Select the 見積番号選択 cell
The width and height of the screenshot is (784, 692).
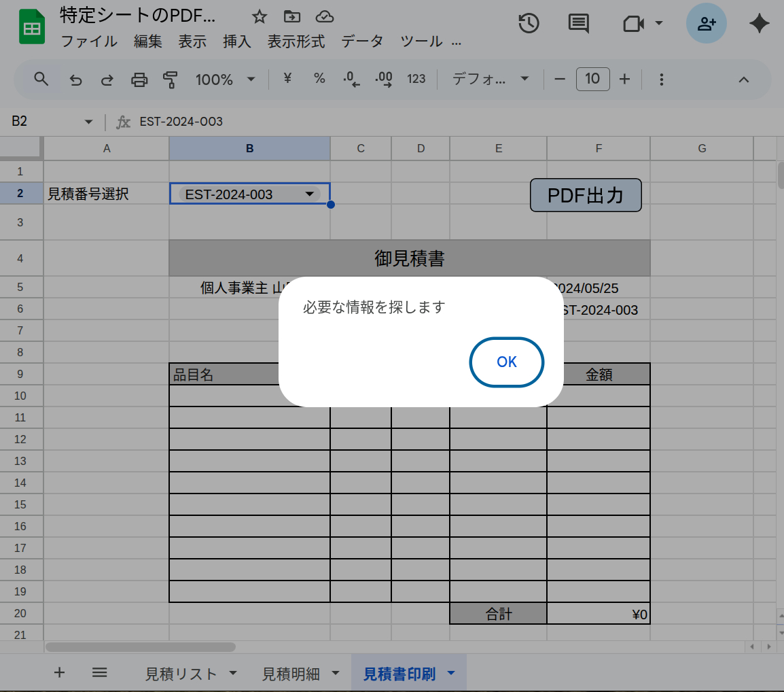tap(106, 194)
